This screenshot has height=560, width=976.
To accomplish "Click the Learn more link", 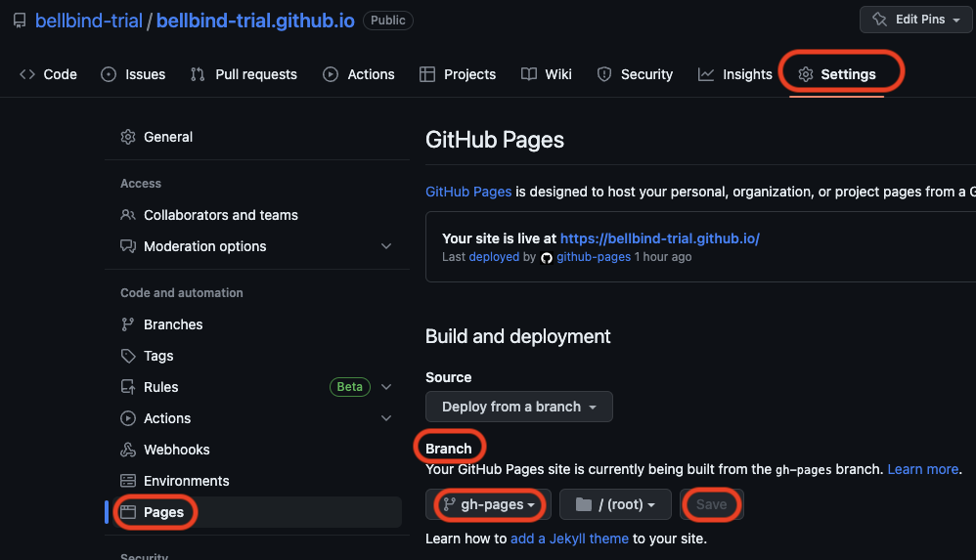I will click(x=922, y=469).
